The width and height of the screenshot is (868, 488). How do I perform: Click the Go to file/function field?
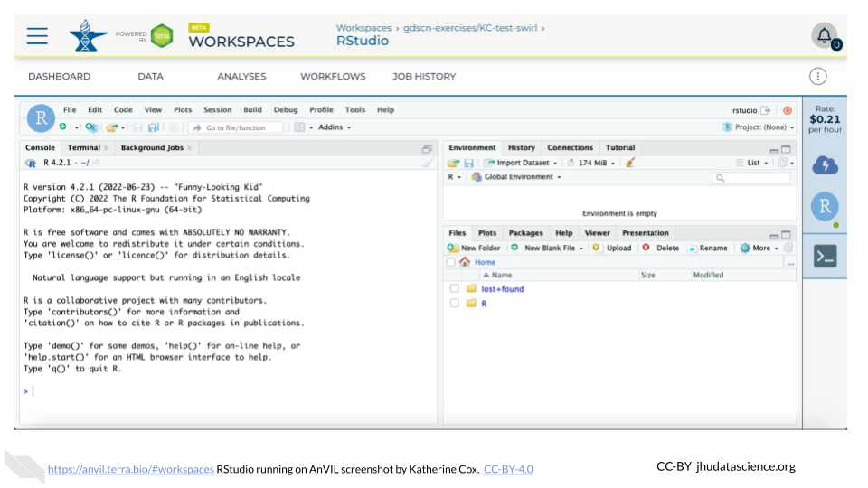[240, 128]
